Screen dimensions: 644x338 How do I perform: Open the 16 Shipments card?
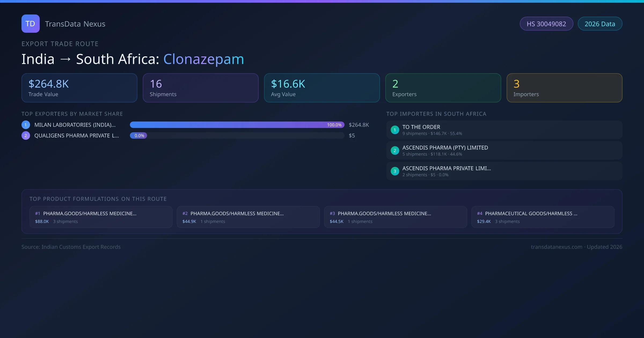pos(200,88)
